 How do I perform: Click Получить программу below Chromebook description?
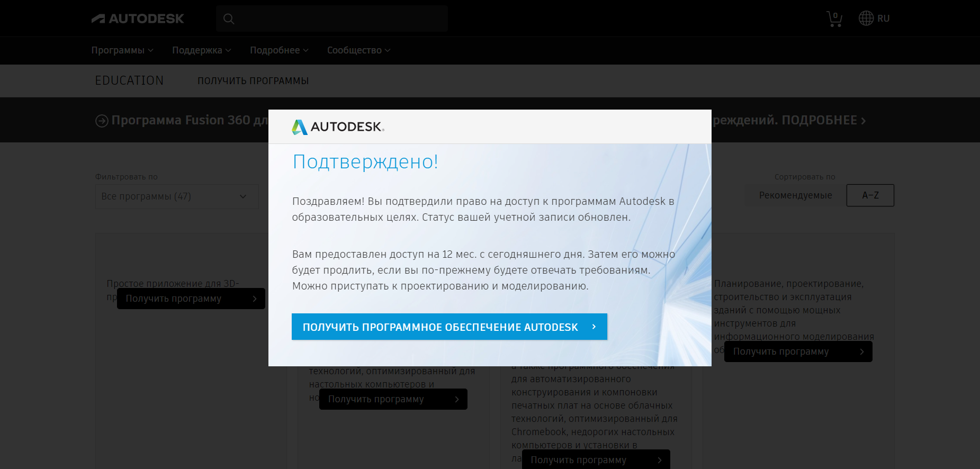point(596,459)
